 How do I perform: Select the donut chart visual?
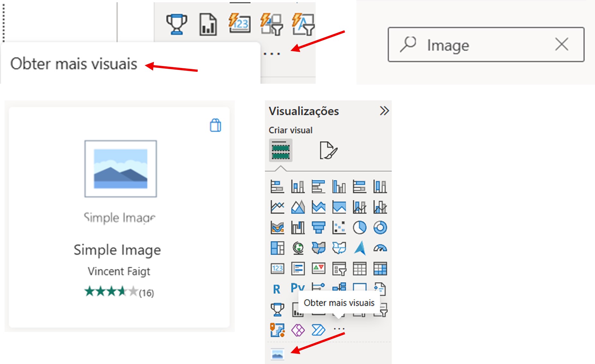pyautogui.click(x=380, y=228)
